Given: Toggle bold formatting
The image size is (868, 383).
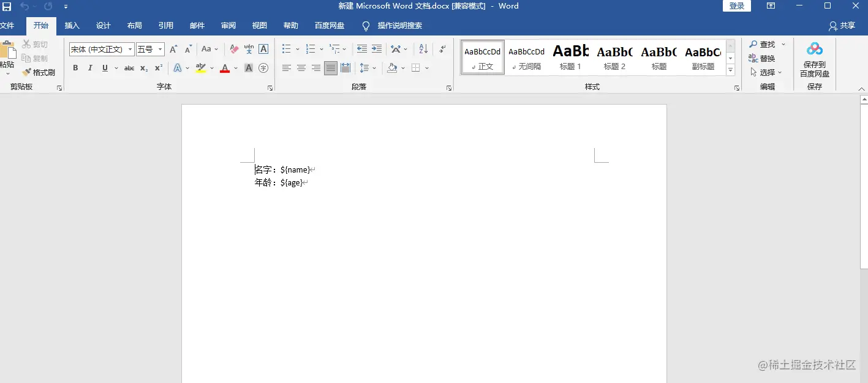Looking at the screenshot, I should [x=75, y=68].
